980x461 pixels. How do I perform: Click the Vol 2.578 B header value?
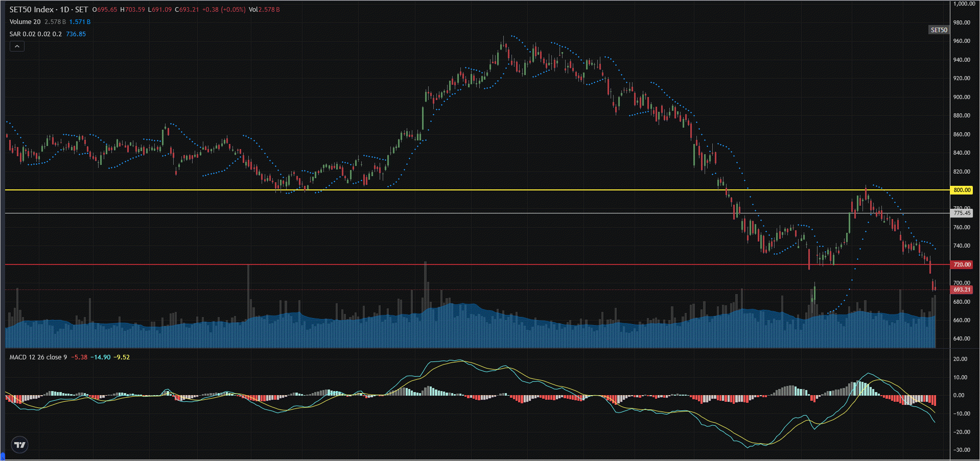264,10
